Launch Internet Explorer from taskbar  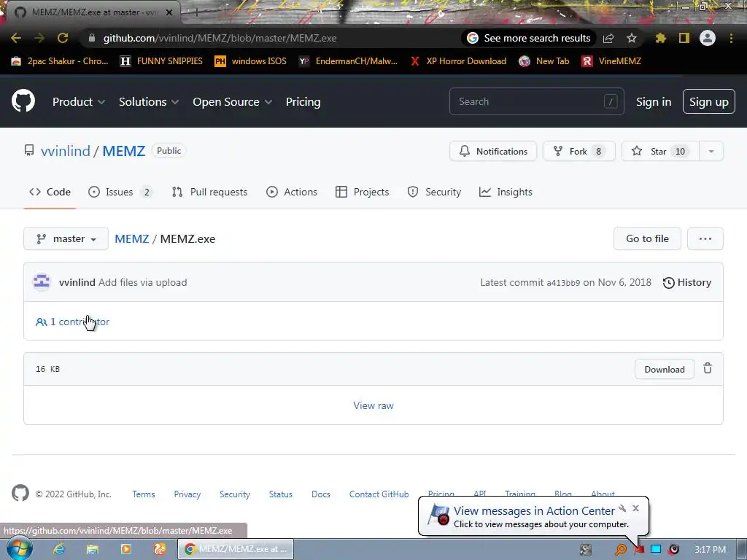point(59,549)
